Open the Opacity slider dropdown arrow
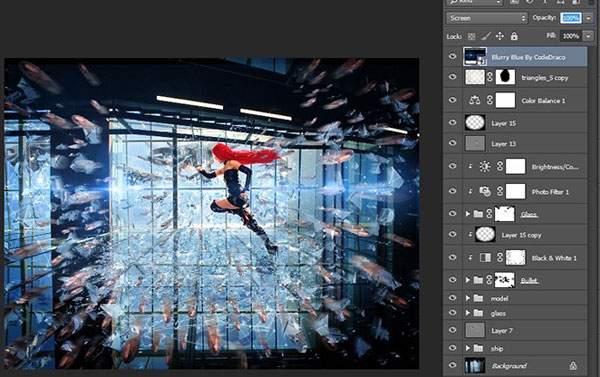Image resolution: width=600 pixels, height=377 pixels. click(588, 18)
